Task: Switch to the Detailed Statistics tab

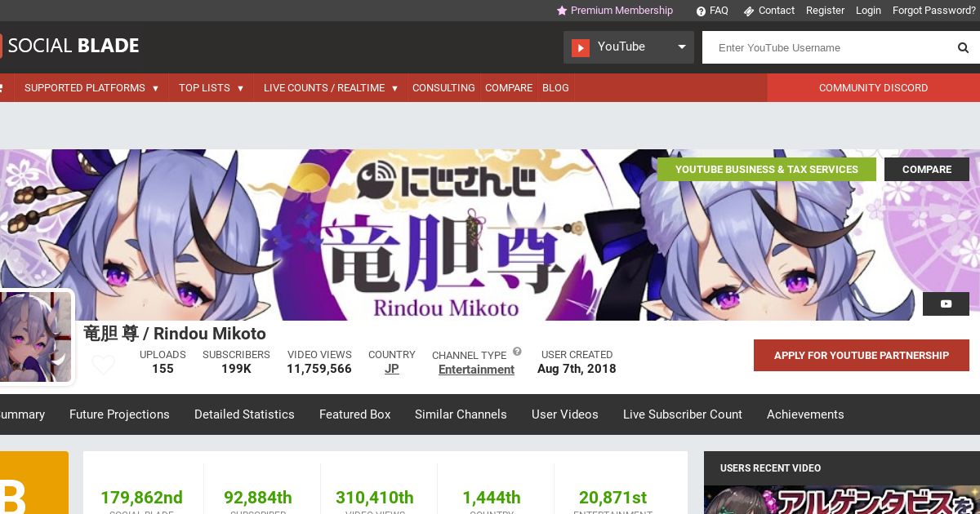Action: (x=244, y=414)
